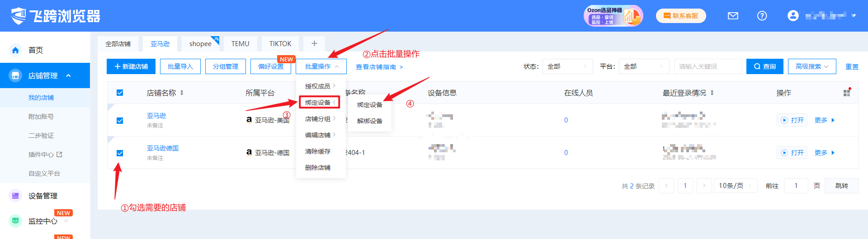Go to 首页 in sidebar

point(36,50)
